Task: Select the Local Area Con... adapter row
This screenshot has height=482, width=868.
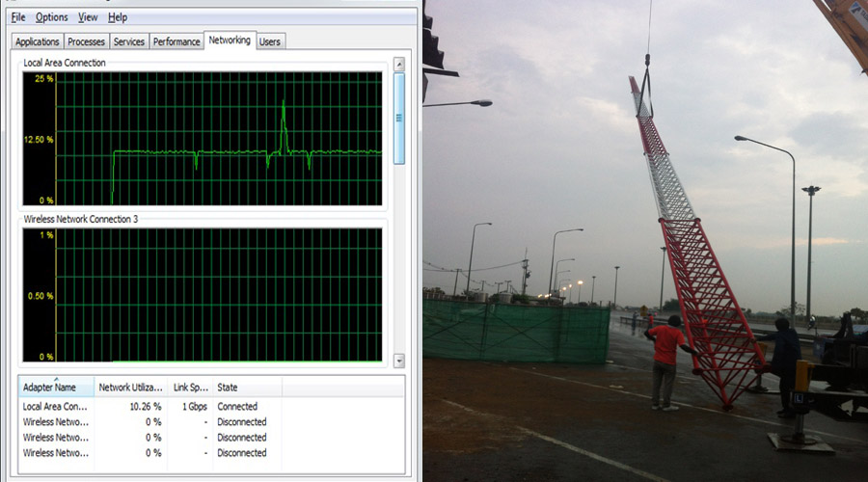Action: 211,406
